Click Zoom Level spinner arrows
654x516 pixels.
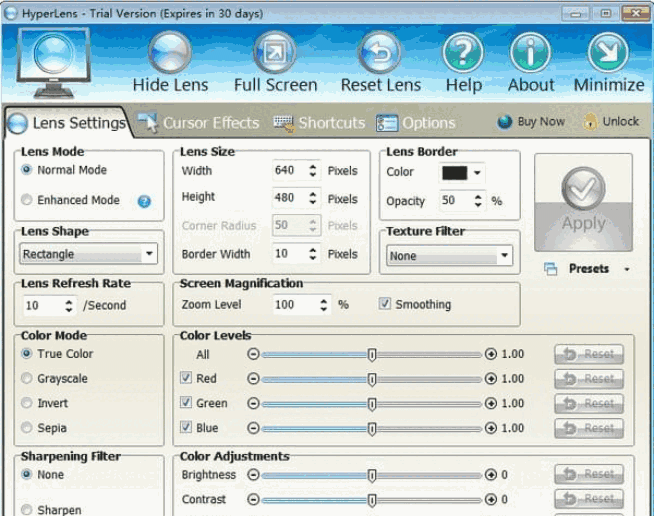coord(324,305)
